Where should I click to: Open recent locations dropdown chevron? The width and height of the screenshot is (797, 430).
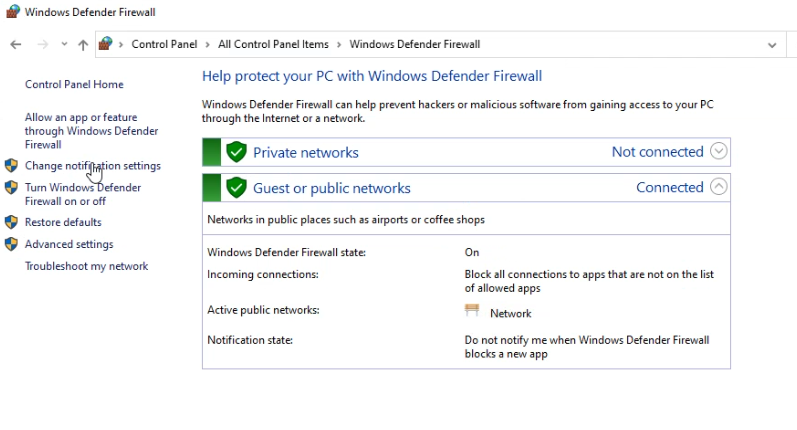point(64,44)
